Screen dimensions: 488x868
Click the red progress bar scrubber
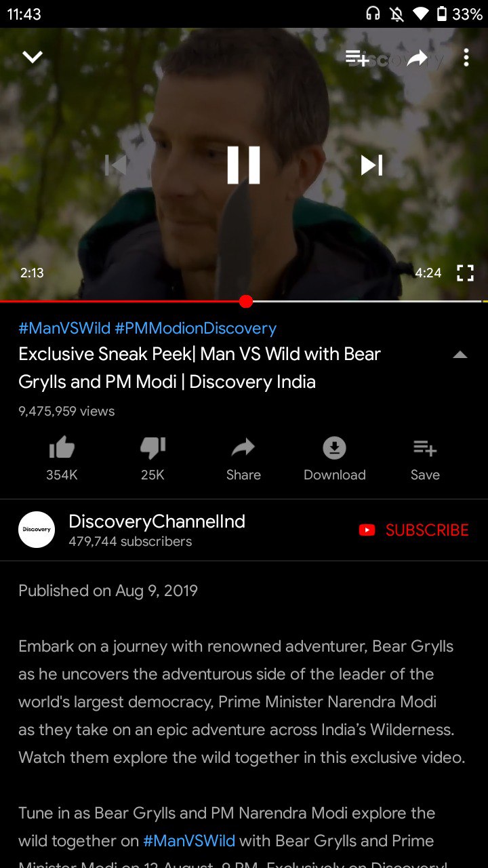(246, 301)
